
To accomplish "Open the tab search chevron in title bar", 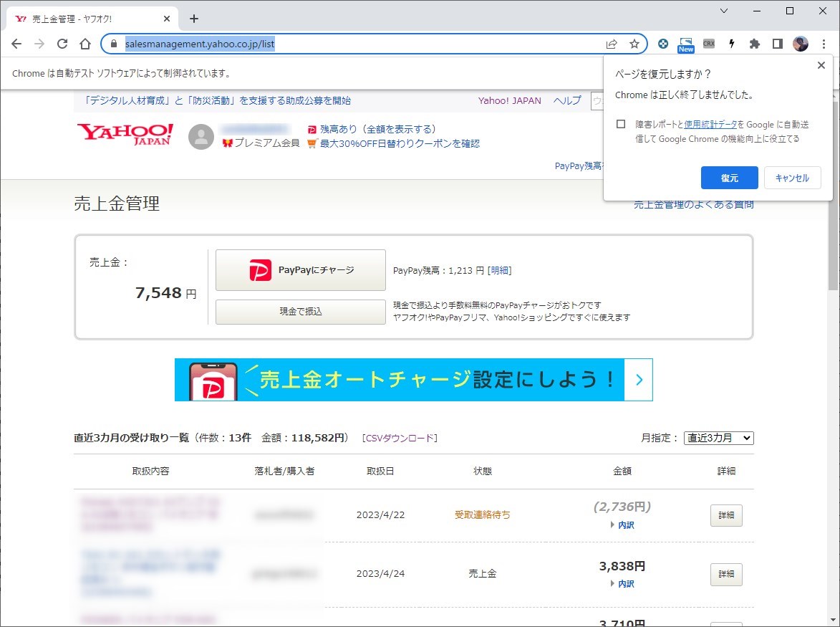I will click(x=724, y=11).
